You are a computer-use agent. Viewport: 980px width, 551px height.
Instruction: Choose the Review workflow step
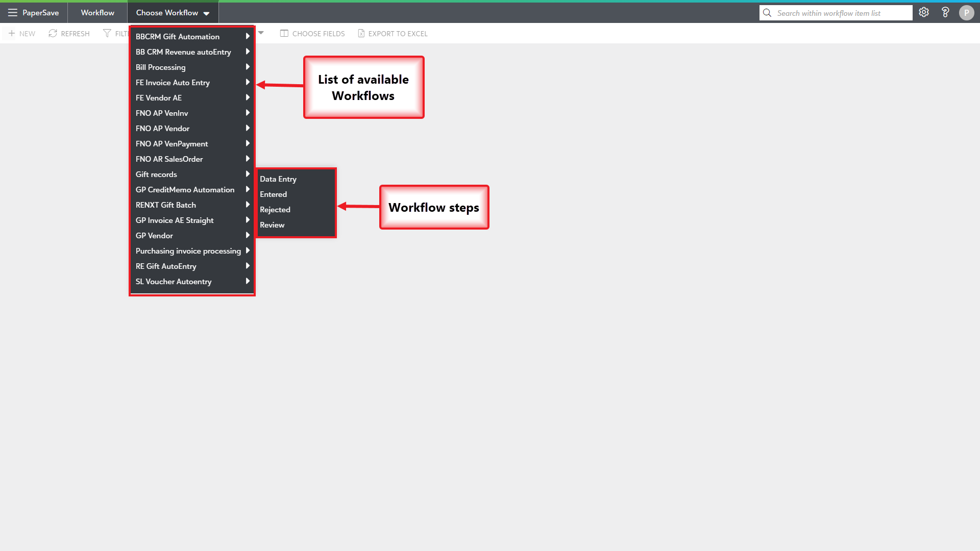pyautogui.click(x=272, y=225)
